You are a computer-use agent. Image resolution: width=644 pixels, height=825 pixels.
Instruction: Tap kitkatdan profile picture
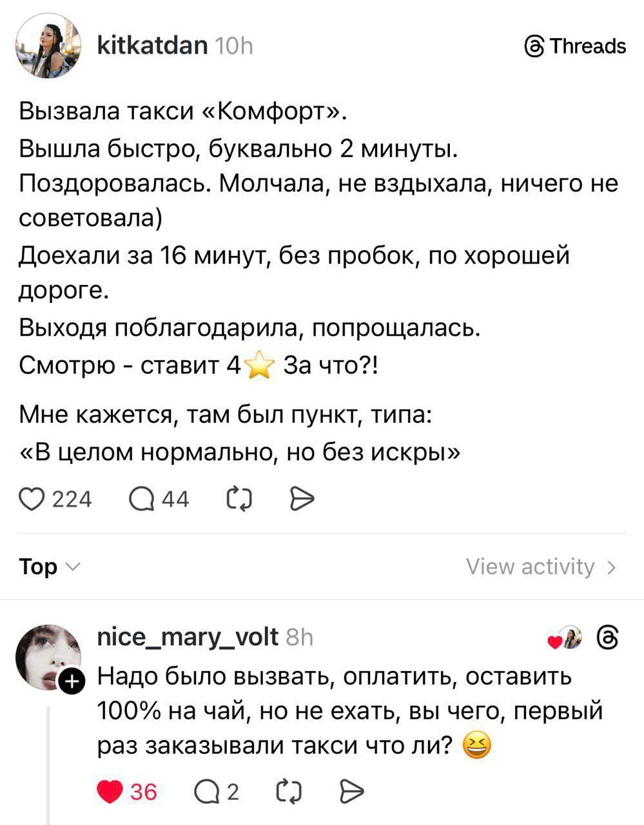[x=48, y=45]
